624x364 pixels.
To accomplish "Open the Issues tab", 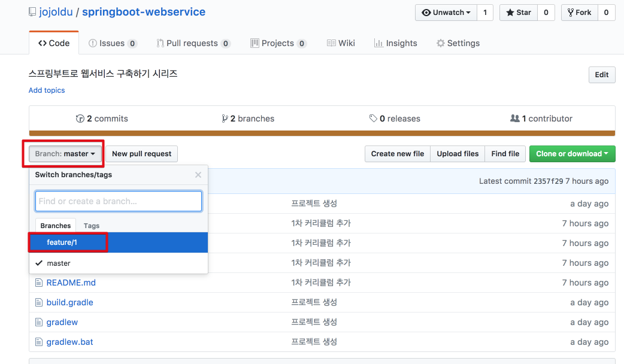I will pos(113,43).
